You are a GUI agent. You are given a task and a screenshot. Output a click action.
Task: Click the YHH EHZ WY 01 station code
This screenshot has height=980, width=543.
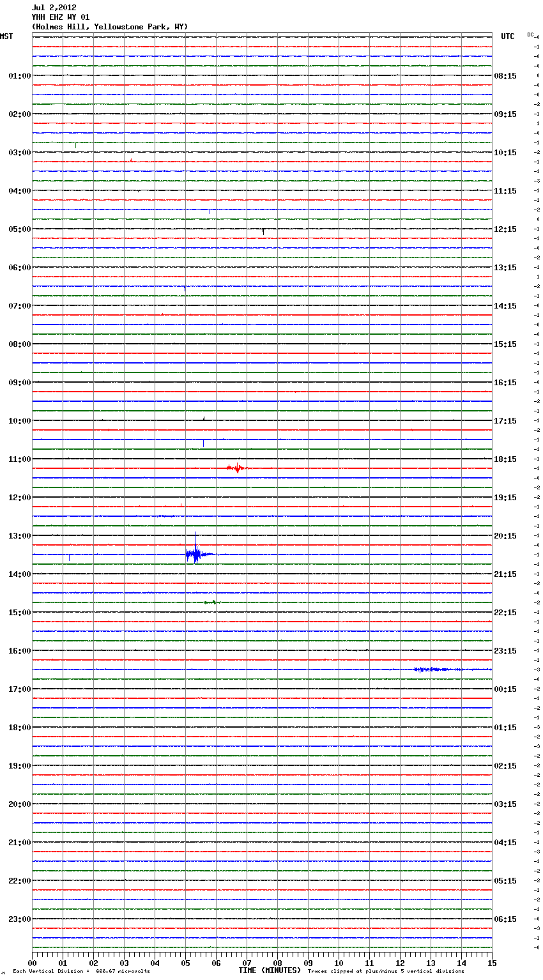click(61, 17)
